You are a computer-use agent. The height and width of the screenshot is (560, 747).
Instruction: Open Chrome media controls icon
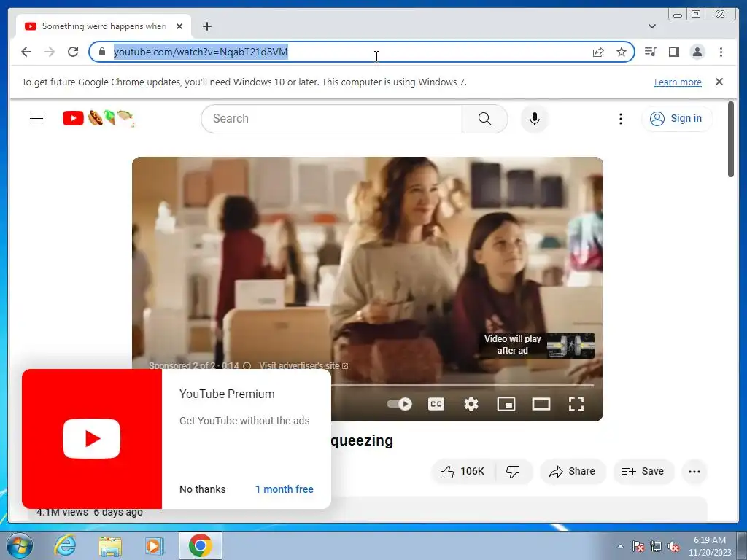point(650,52)
